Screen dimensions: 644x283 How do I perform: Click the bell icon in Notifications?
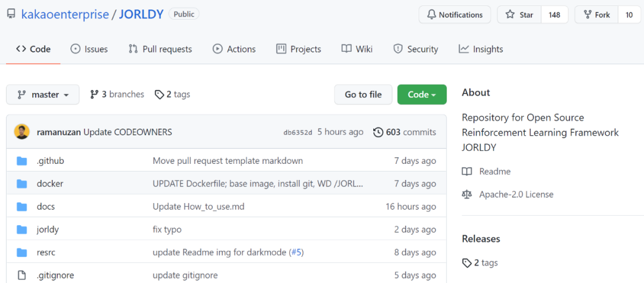431,15
